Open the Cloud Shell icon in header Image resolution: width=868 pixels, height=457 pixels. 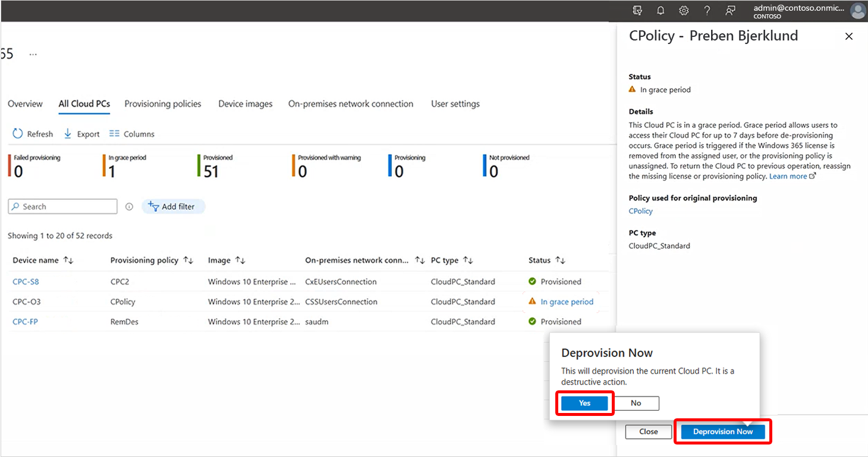[x=637, y=11]
